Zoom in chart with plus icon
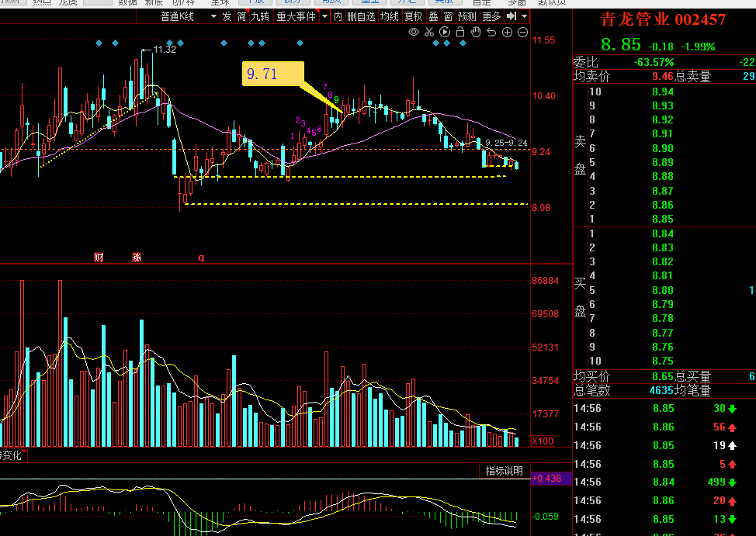The image size is (756, 536). pos(507,33)
